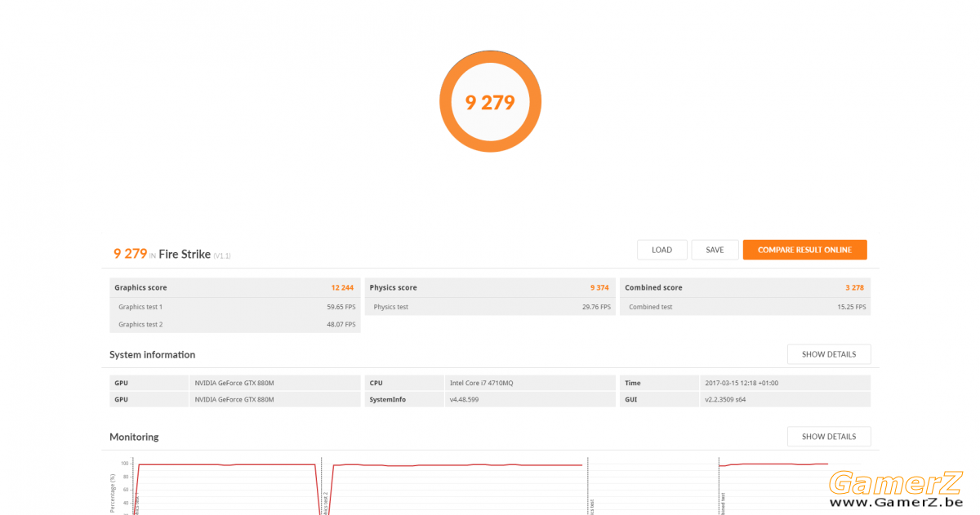Click the LOAD button

[661, 250]
